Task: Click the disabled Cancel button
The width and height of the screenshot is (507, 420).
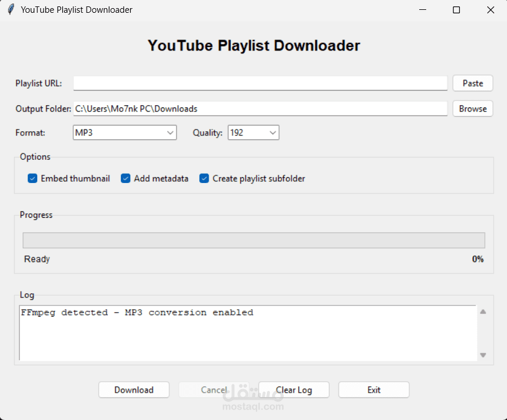Action: (x=214, y=390)
